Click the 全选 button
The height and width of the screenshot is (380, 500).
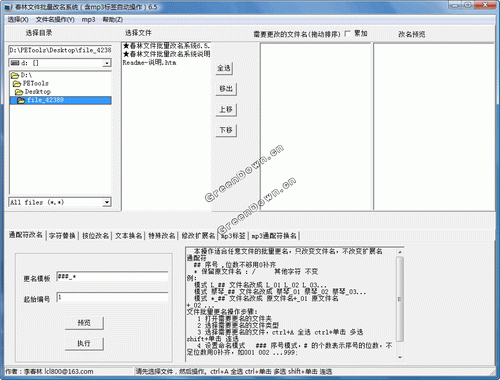click(x=224, y=68)
